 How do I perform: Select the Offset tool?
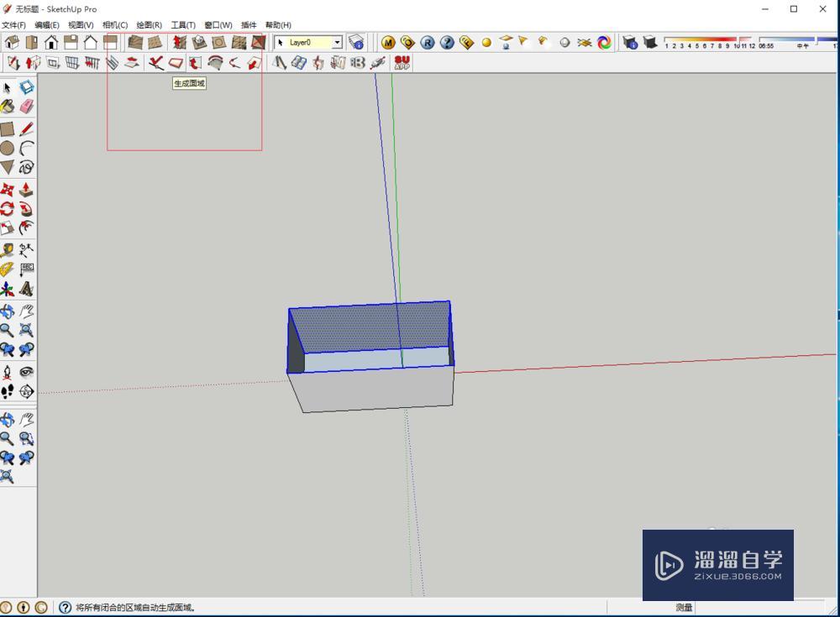click(26, 228)
